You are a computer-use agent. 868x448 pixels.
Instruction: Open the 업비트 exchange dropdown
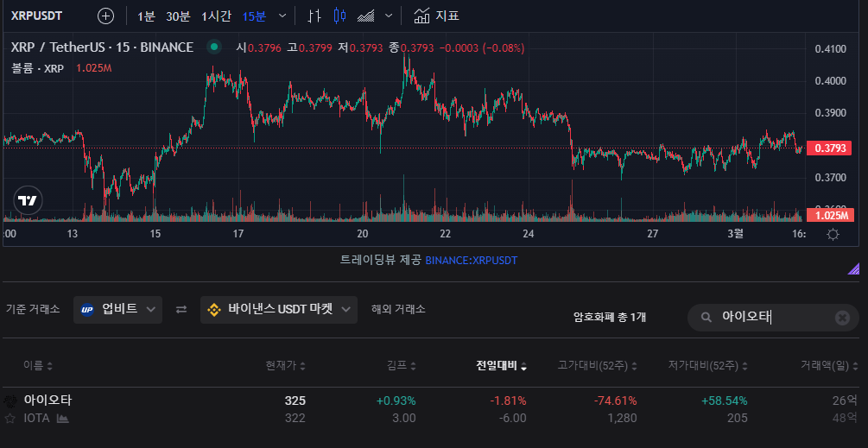point(117,310)
